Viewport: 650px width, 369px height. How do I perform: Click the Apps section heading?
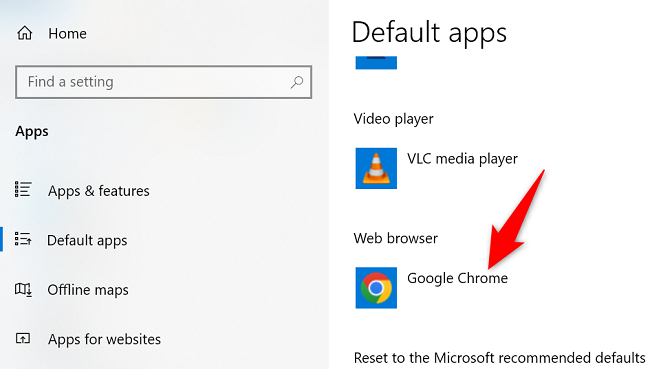[32, 132]
